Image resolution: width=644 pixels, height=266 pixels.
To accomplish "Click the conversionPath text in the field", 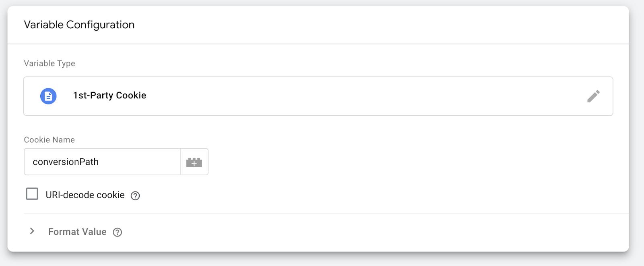I will coord(66,162).
